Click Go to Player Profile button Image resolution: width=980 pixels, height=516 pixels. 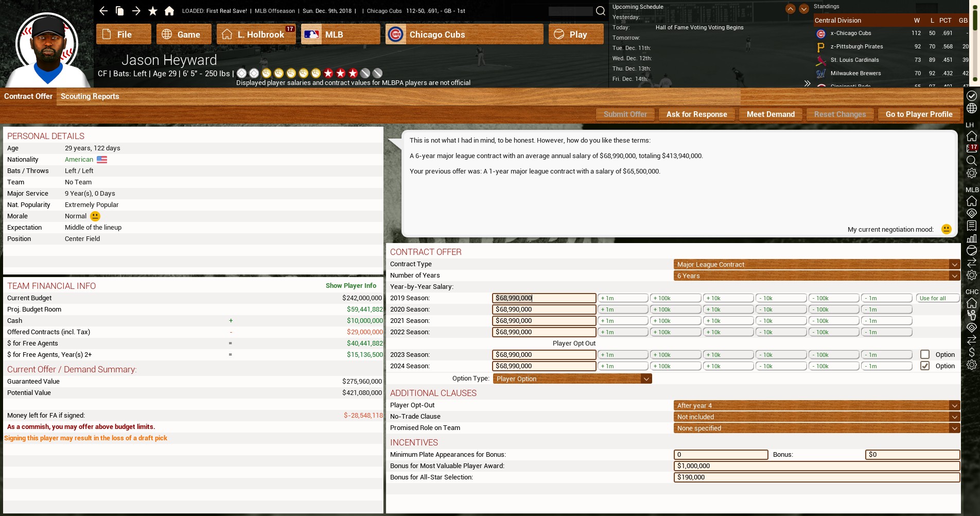919,114
